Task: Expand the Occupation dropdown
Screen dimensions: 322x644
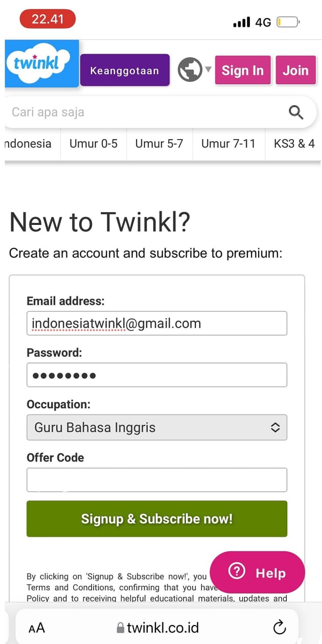Action: point(156,427)
